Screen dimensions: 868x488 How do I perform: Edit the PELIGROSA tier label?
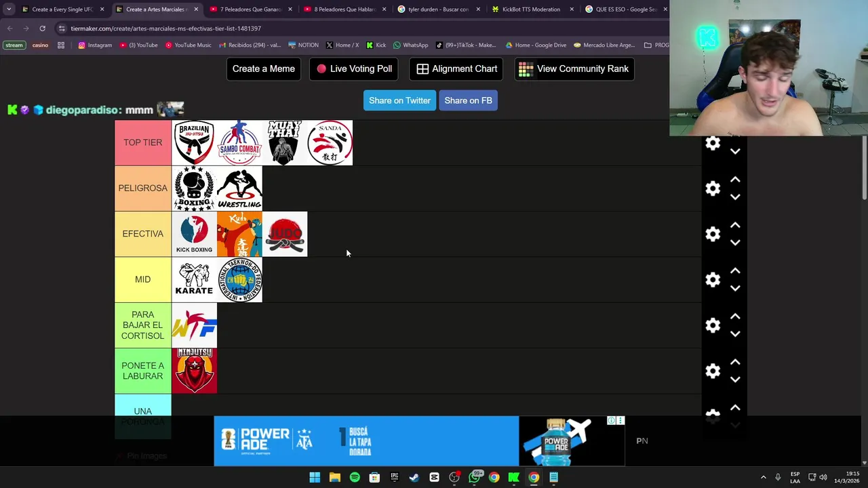[142, 188]
